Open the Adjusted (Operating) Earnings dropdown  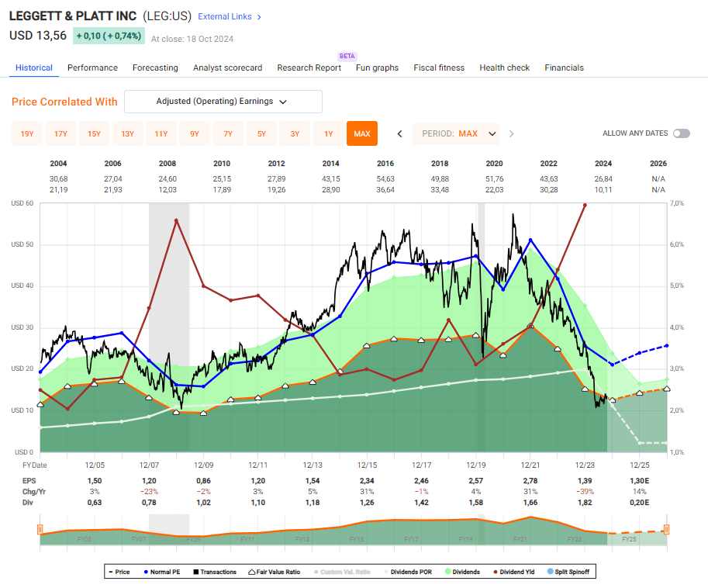click(x=223, y=102)
